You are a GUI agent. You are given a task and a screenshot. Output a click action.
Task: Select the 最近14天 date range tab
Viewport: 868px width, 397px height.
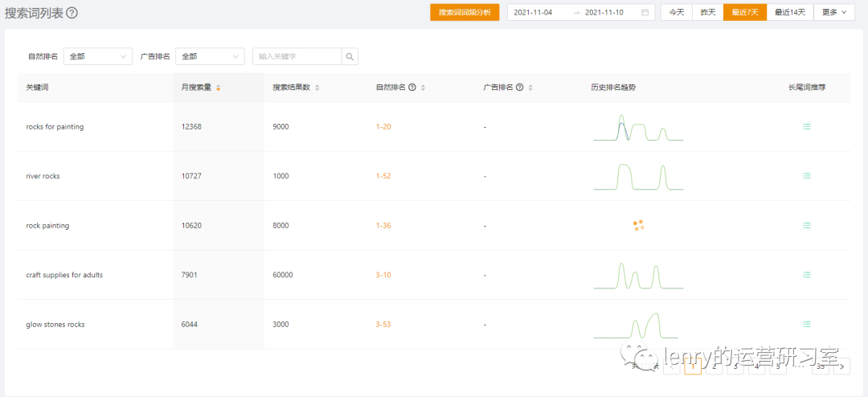point(790,12)
